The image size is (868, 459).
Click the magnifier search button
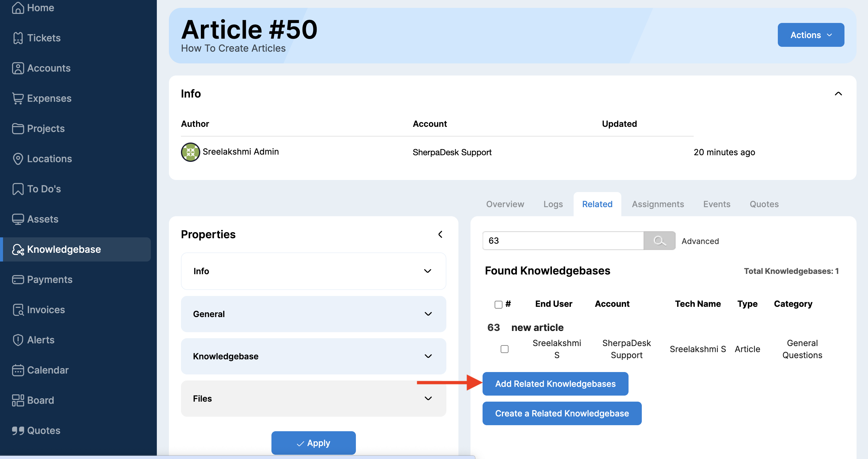pos(659,241)
